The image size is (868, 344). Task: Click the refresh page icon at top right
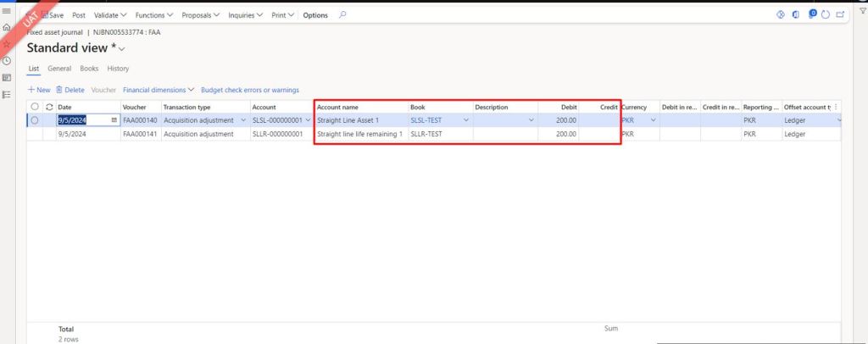[x=826, y=15]
